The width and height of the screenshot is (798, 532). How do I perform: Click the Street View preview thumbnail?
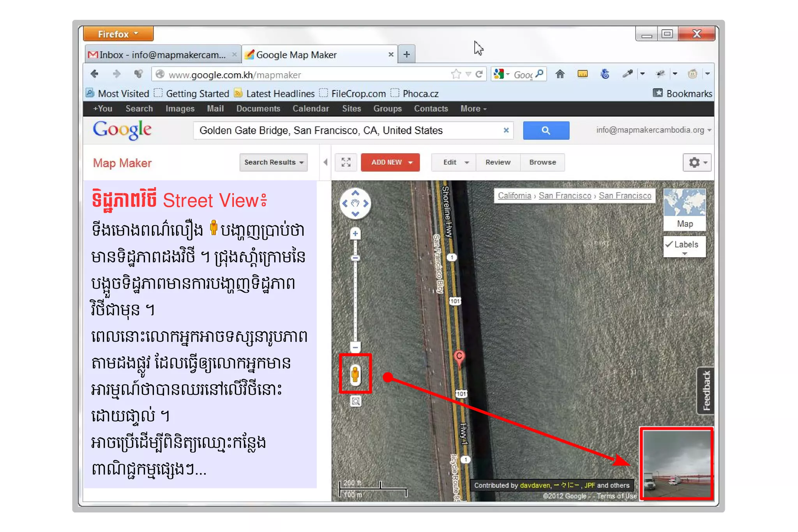pyautogui.click(x=676, y=464)
